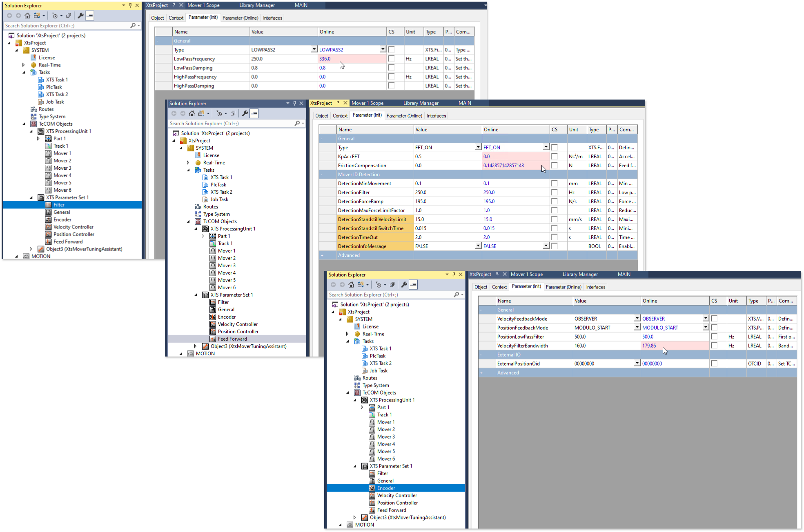Select Mover 3 in top-left tree
The image size is (804, 532).
(62, 168)
